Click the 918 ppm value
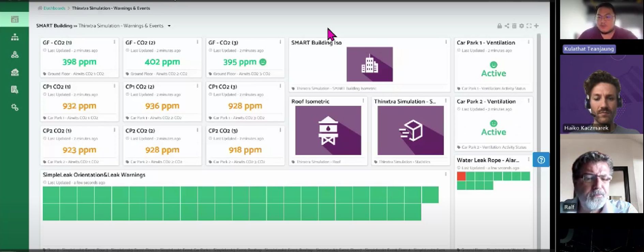This screenshot has width=644, height=252. (x=245, y=150)
